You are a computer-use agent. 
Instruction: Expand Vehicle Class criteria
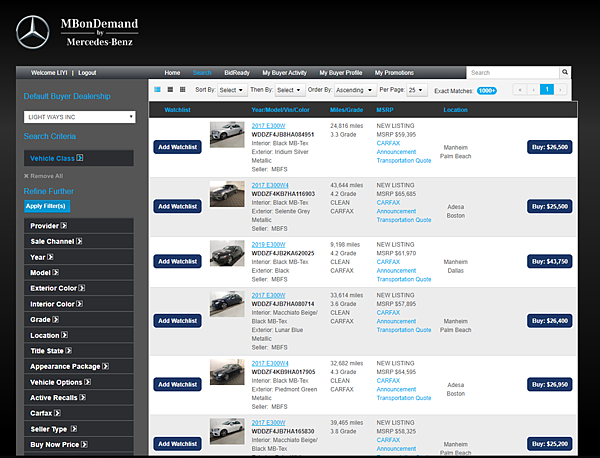point(79,158)
